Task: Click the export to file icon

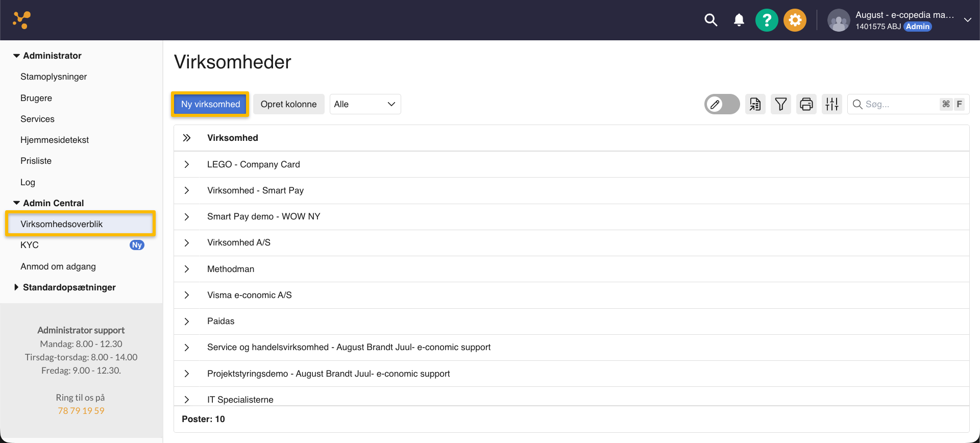Action: 755,104
